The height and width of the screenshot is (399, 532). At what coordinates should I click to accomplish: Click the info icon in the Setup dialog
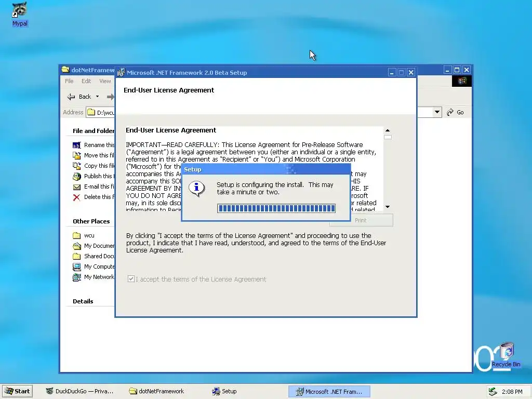click(x=196, y=189)
